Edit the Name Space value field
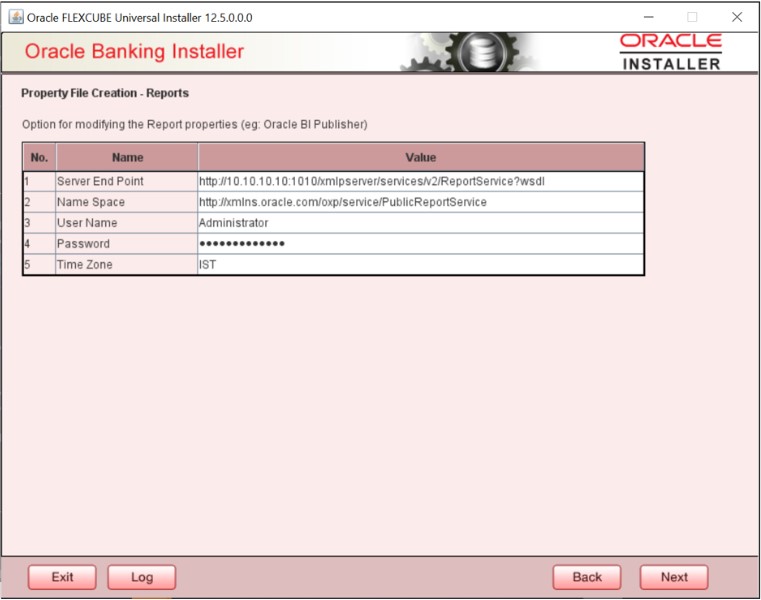761x600 pixels. (421, 202)
